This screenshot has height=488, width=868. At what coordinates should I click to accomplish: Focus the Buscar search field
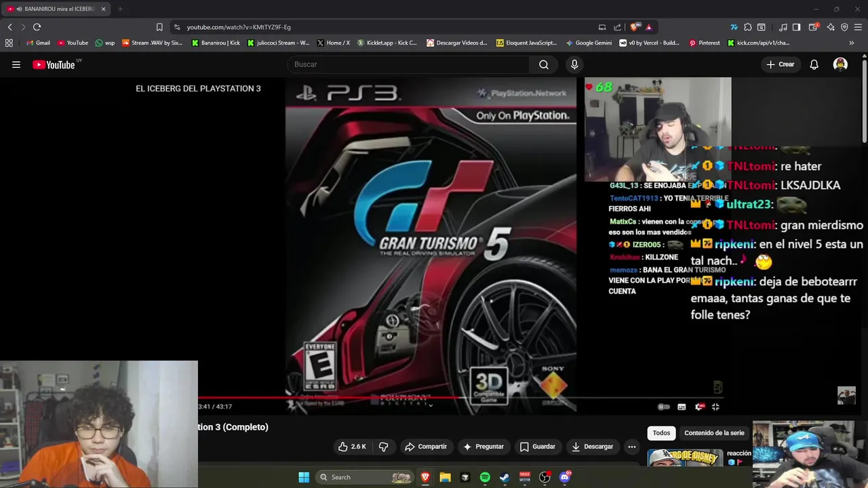[x=408, y=64]
